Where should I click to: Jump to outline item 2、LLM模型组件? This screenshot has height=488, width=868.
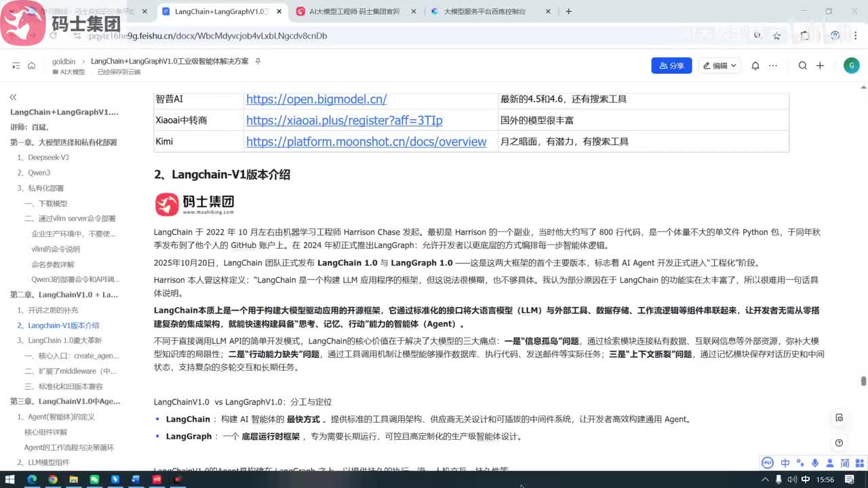pyautogui.click(x=43, y=462)
